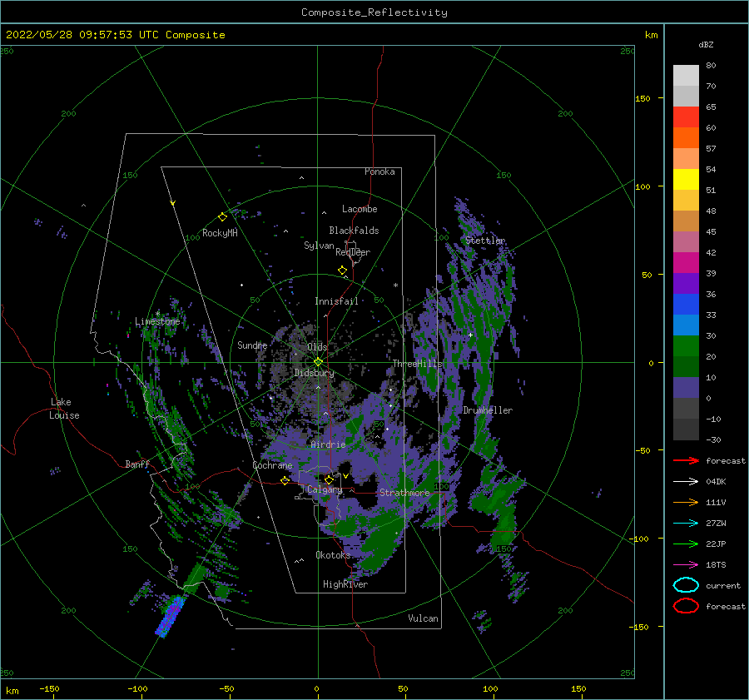Click the Ponoka city label

379,171
